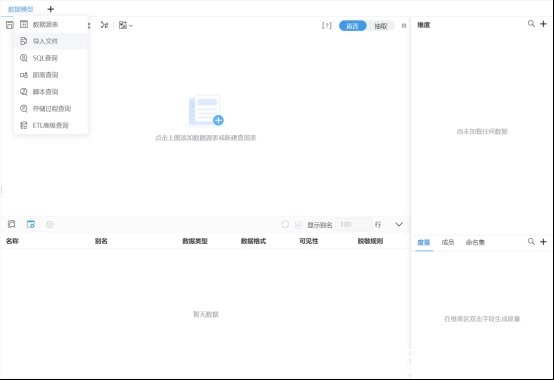
Task: Click the pause bars icon next to 抽取
Action: point(404,25)
